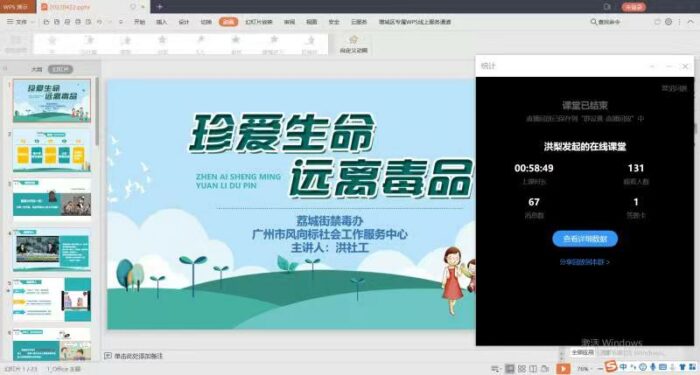Switch to the 开始 ribbon tab
The width and height of the screenshot is (700, 375).
pyautogui.click(x=139, y=21)
